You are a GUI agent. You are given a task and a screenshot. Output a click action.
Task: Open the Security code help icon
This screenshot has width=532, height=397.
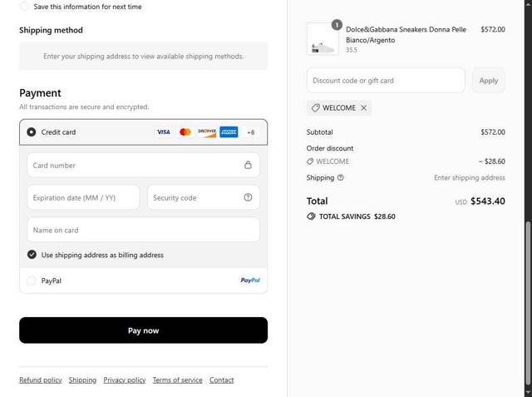pyautogui.click(x=248, y=197)
